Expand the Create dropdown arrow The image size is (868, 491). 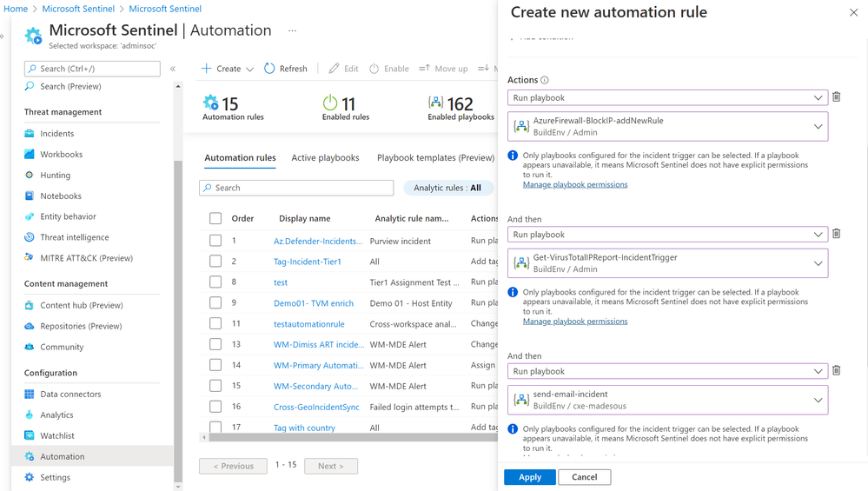[249, 70]
